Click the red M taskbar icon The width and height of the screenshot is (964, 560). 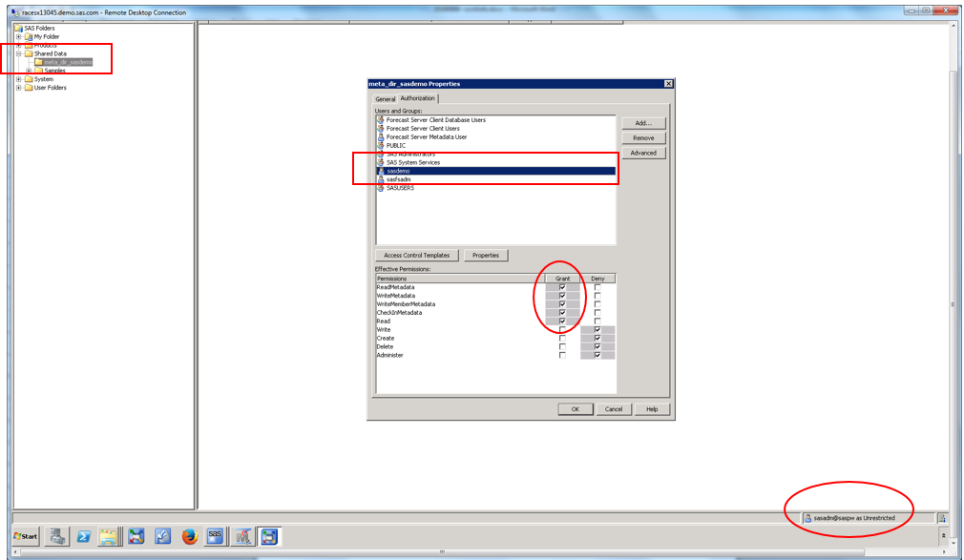coord(242,537)
